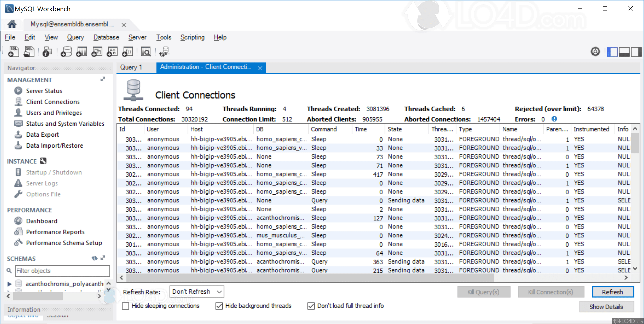Expand the acanthochromis_polyacanth schema
Viewport: 644px width, 324px height.
coord(9,284)
